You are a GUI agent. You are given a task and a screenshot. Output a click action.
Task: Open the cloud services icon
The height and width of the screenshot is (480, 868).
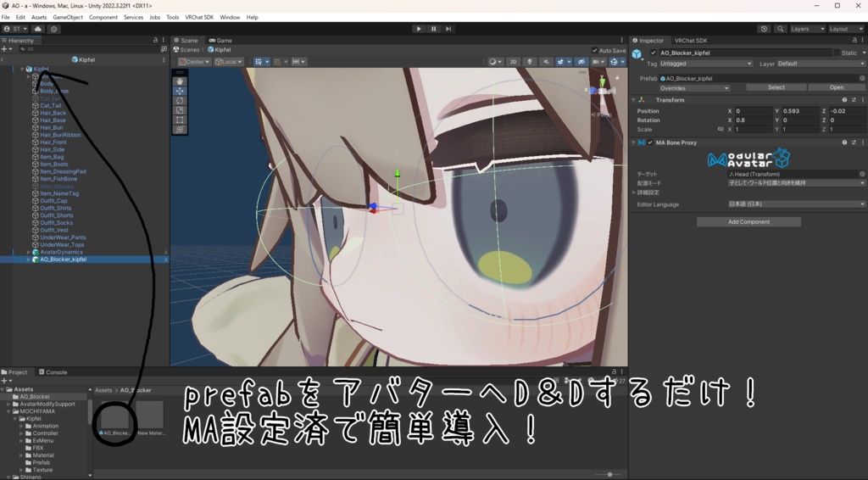[37, 29]
